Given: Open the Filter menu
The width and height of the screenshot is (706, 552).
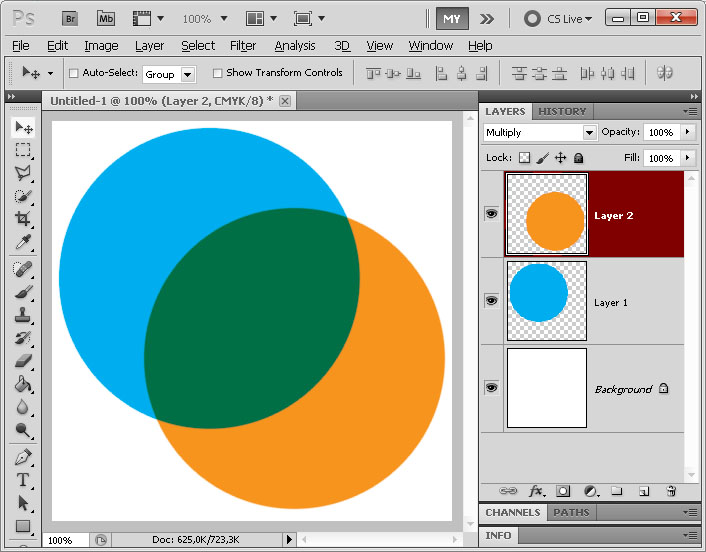Looking at the screenshot, I should point(243,45).
